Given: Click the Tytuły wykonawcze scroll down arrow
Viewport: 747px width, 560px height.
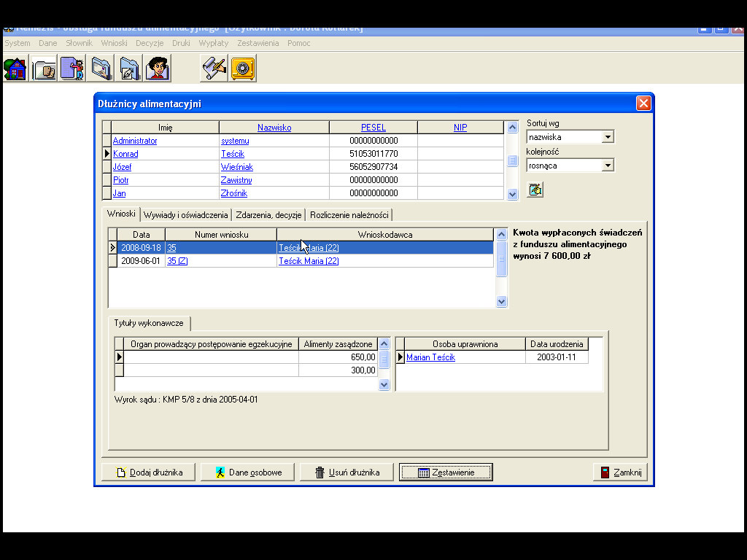Looking at the screenshot, I should [384, 384].
